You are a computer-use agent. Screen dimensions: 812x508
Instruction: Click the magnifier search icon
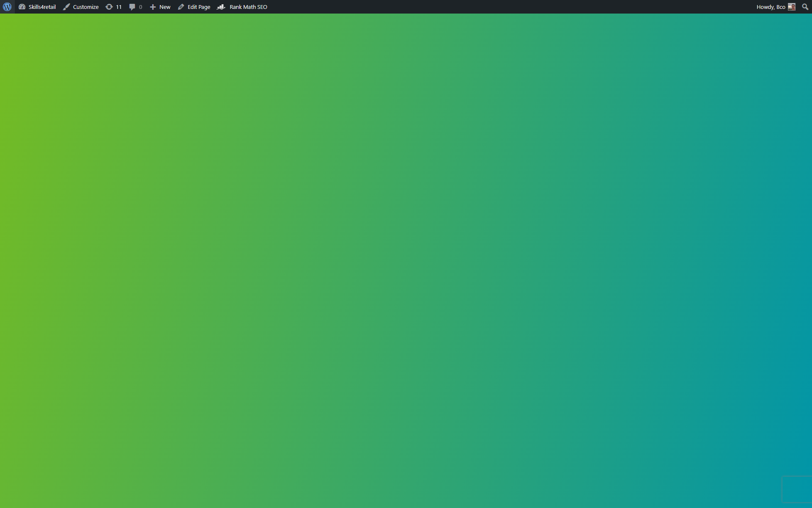click(x=805, y=7)
